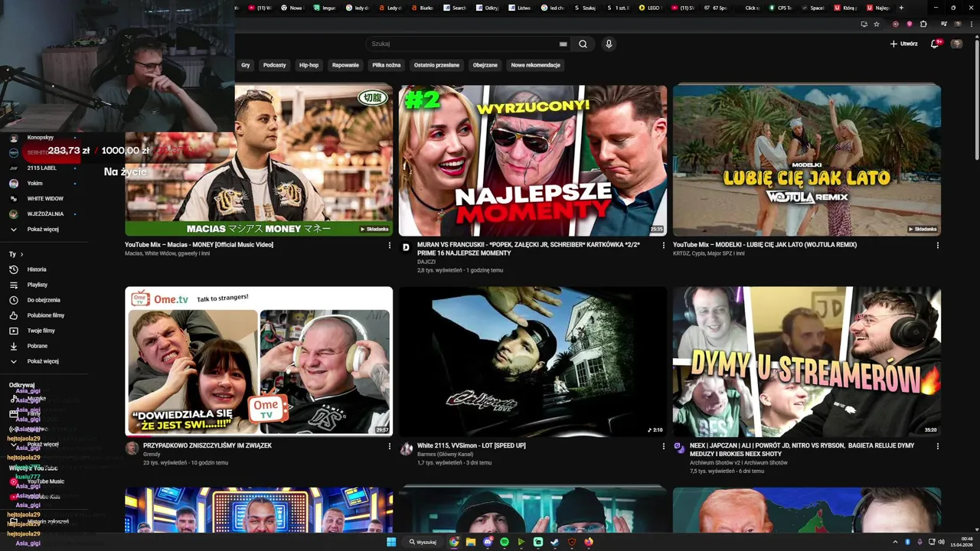980x551 pixels.
Task: Open the DAJCZI channel avatar
Action: coord(406,248)
